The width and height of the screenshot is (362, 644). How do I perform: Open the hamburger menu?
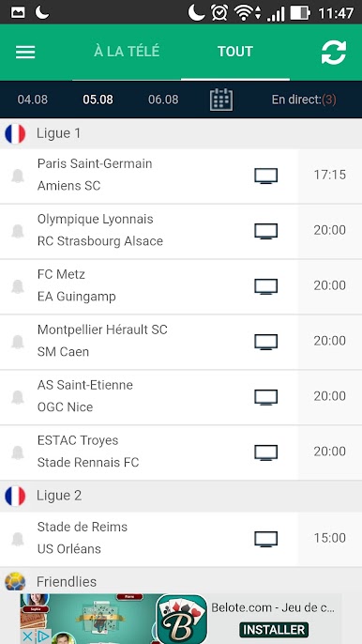(25, 52)
